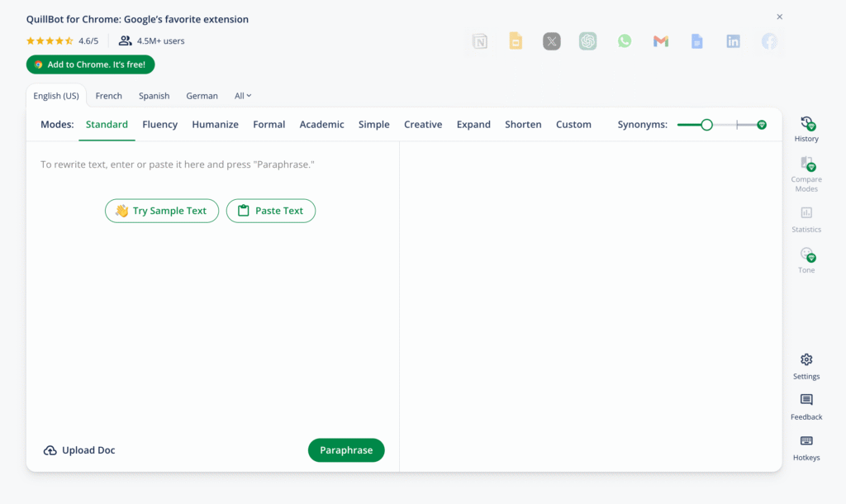Select the Standard mode
The height and width of the screenshot is (504, 846).
click(x=107, y=124)
